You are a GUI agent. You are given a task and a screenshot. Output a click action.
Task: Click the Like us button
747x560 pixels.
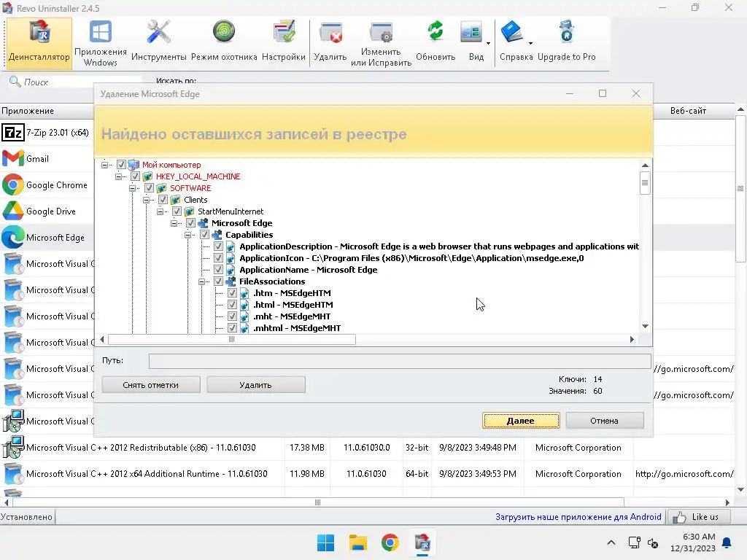click(x=698, y=517)
